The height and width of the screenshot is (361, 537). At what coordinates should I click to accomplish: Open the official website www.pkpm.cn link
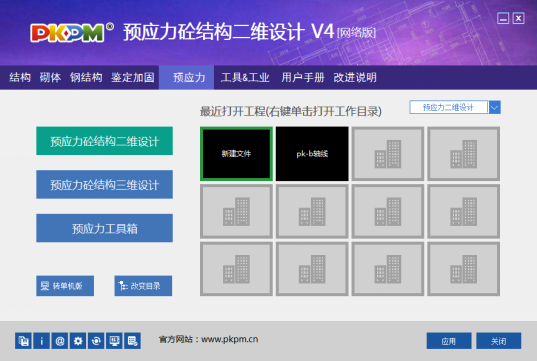pos(229,339)
